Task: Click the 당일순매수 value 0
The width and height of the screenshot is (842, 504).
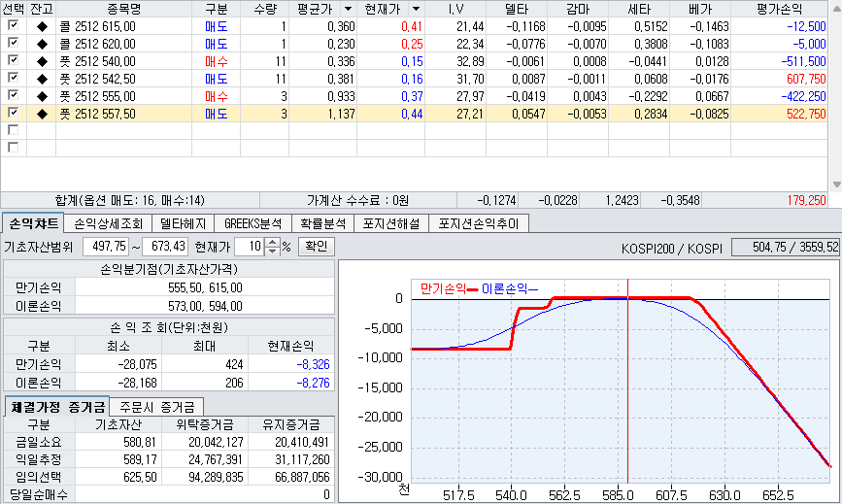Action: pyautogui.click(x=326, y=494)
